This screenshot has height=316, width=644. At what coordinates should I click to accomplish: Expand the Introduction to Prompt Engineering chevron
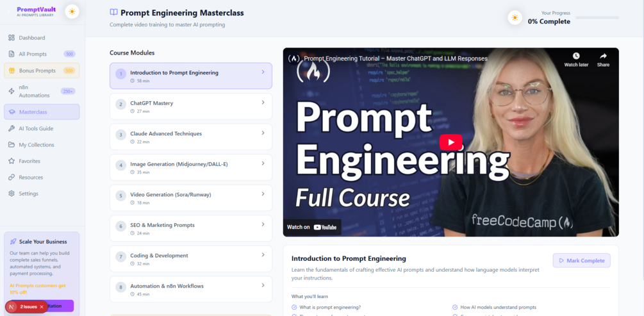(x=263, y=72)
